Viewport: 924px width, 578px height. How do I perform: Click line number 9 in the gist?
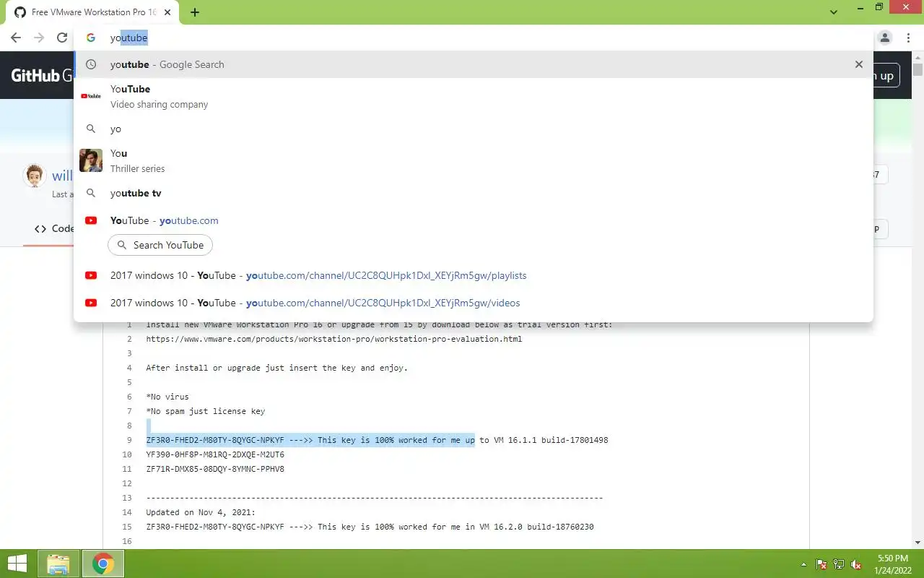pyautogui.click(x=129, y=440)
